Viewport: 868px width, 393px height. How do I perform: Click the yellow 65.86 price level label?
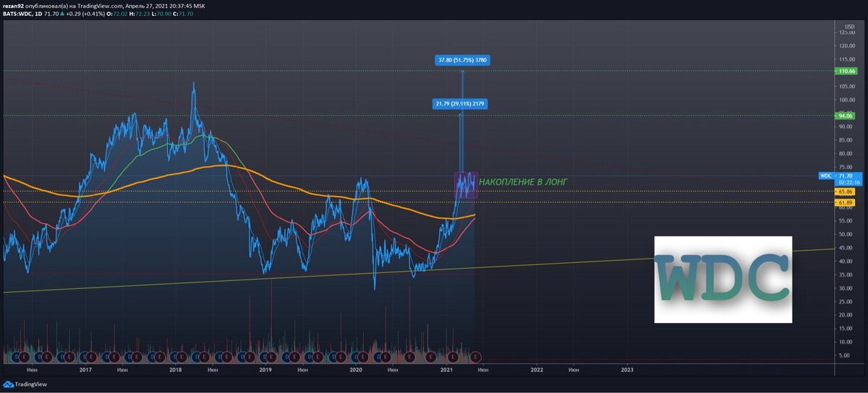point(846,191)
